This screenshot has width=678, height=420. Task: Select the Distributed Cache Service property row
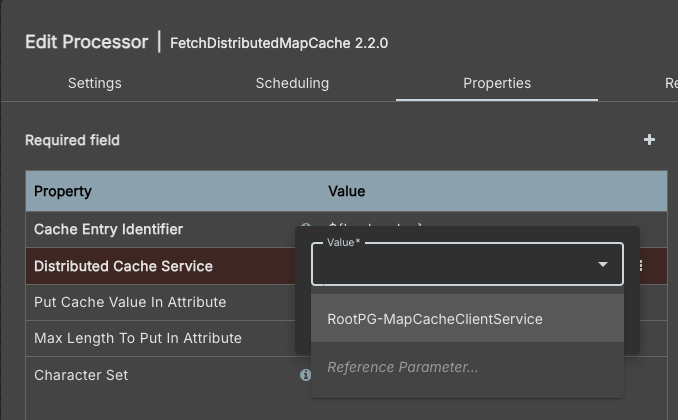[123, 266]
